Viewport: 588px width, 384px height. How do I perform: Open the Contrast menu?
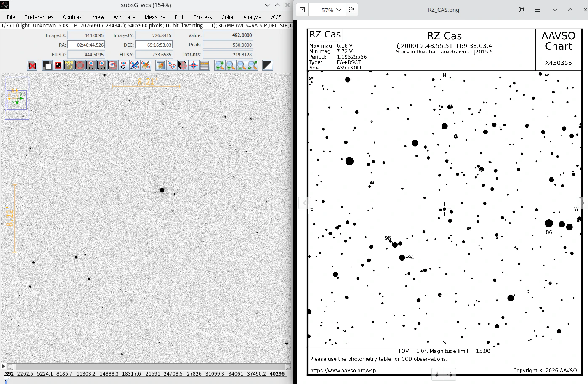point(73,17)
